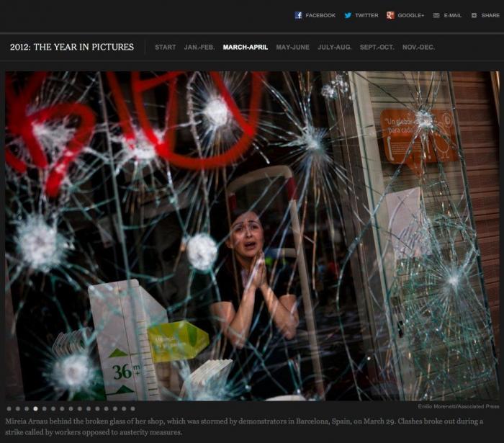Screen dimensions: 504x443
Task: Choose the tenth slide pagination dot
Action: click(89, 408)
